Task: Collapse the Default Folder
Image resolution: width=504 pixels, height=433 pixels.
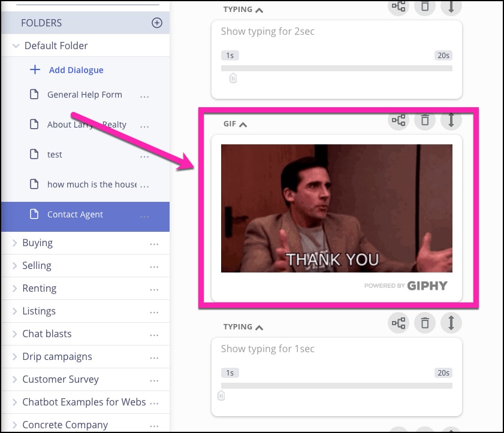Action: tap(16, 46)
